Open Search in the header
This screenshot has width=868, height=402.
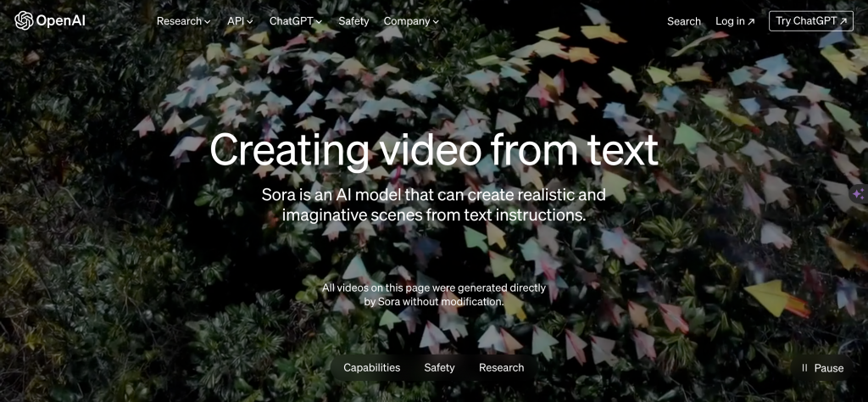pos(684,21)
